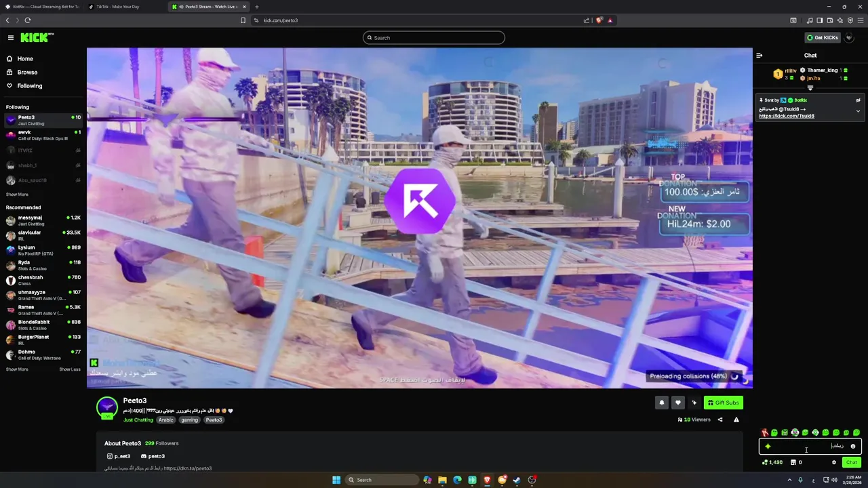Collapse Recommended list with Show Less
Viewport: 868px width, 488px height.
(x=70, y=369)
